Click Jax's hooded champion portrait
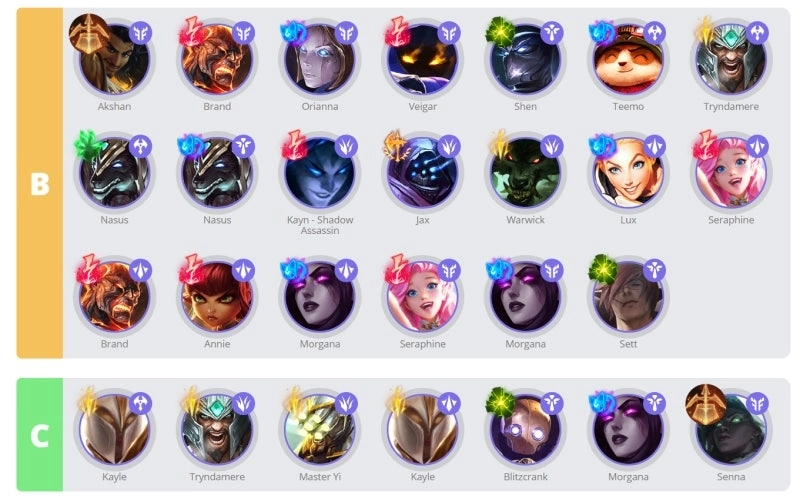Image resolution: width=800 pixels, height=502 pixels. coord(422,173)
